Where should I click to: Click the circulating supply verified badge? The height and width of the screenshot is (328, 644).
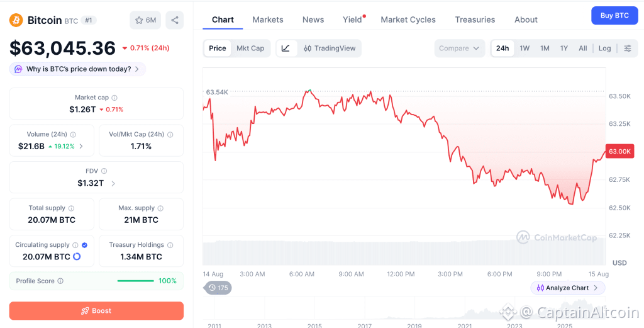pos(84,245)
